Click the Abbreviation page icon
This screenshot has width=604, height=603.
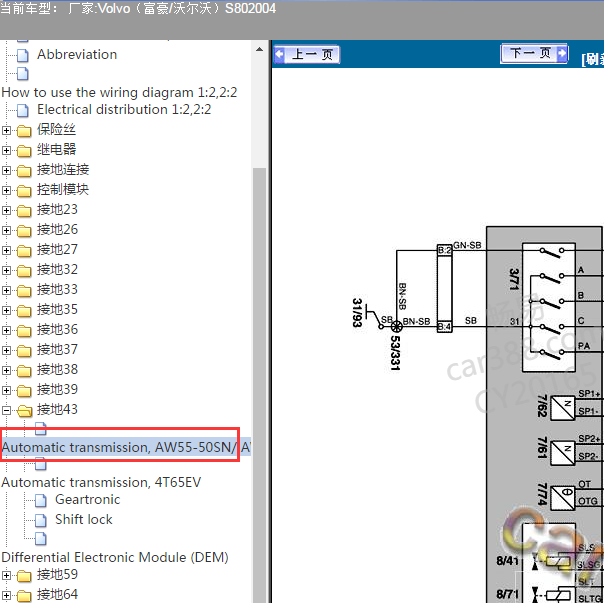(x=23, y=55)
